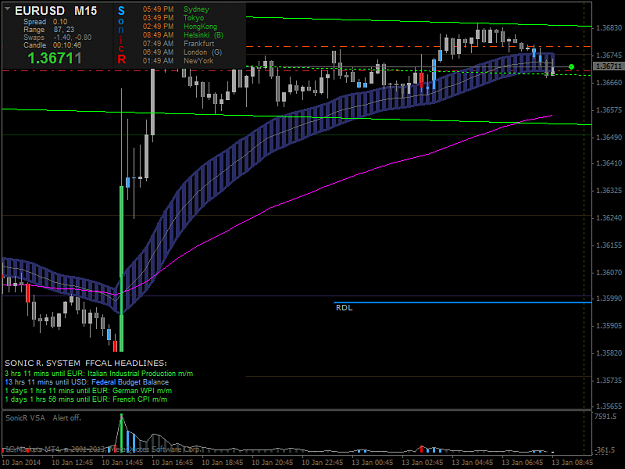Select the Spread 0.10 value
Screen dimensions: 625x469
click(x=45, y=22)
